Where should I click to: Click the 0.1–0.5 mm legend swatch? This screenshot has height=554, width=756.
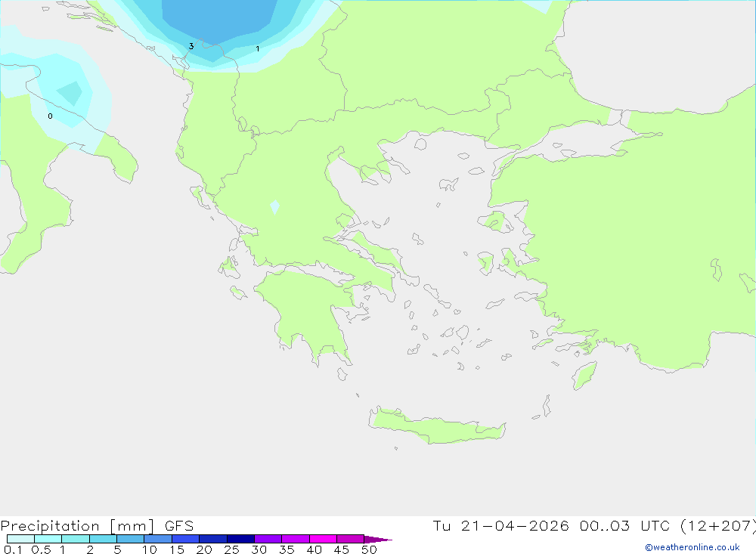[20, 539]
